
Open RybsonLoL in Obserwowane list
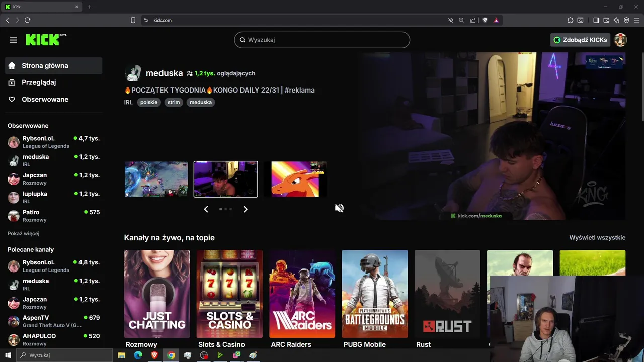click(54, 142)
